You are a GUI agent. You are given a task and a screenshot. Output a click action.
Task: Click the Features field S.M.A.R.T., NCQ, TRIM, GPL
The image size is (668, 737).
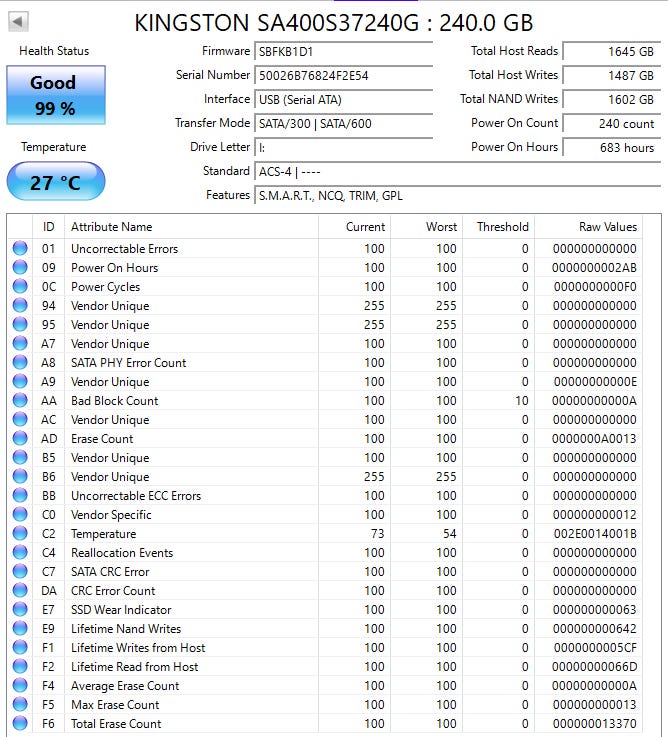pyautogui.click(x=457, y=196)
